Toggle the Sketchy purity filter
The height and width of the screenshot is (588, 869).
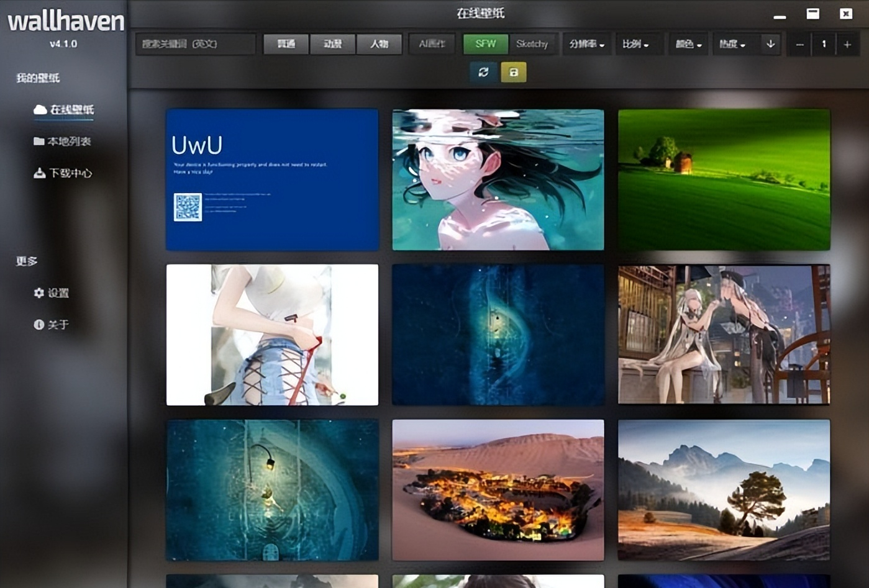[x=532, y=44]
